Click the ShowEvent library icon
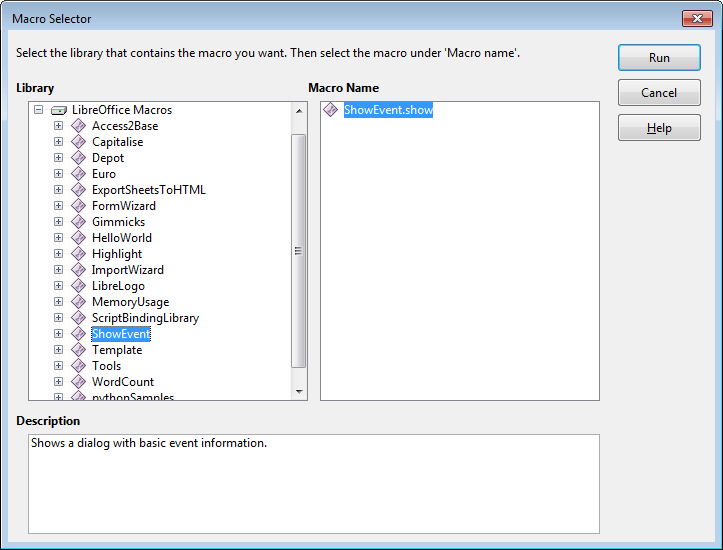The width and height of the screenshot is (723, 550). pyautogui.click(x=78, y=333)
